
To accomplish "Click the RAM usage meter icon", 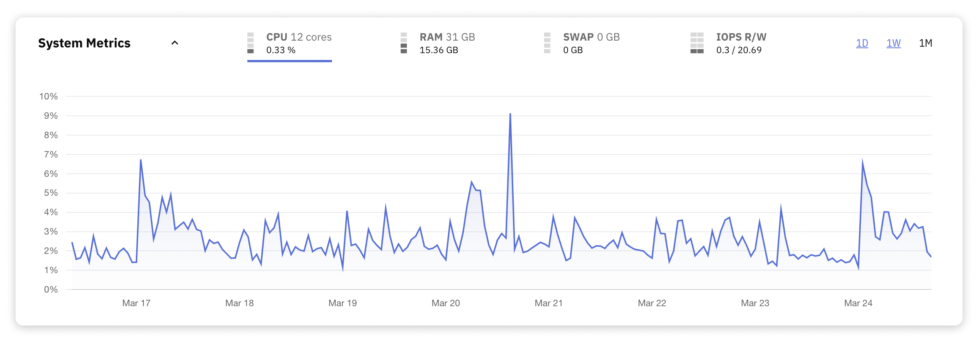I will pyautogui.click(x=404, y=43).
